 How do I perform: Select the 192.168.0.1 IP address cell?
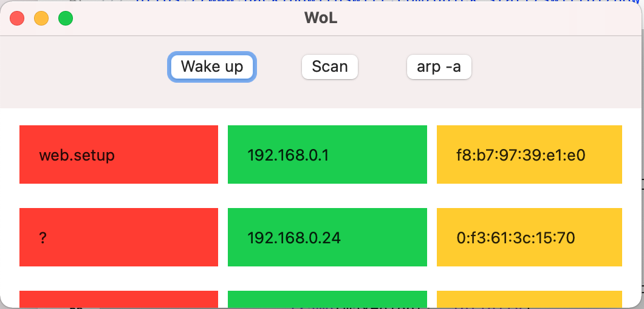click(327, 154)
